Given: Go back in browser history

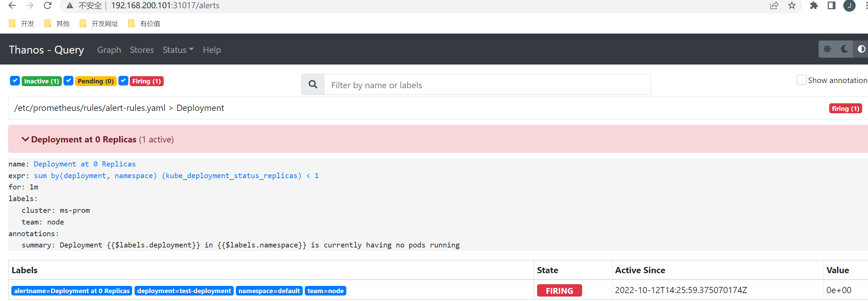Looking at the screenshot, I should [12, 5].
